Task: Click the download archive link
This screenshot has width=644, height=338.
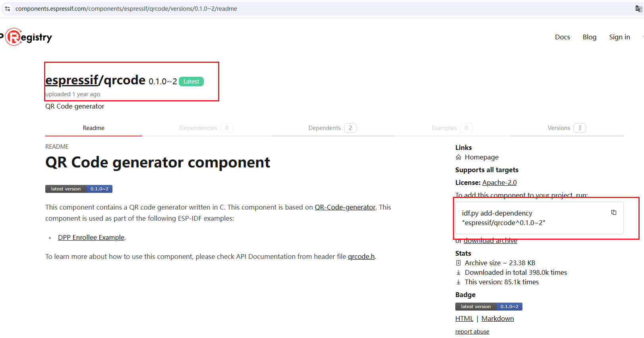Action: click(x=490, y=241)
